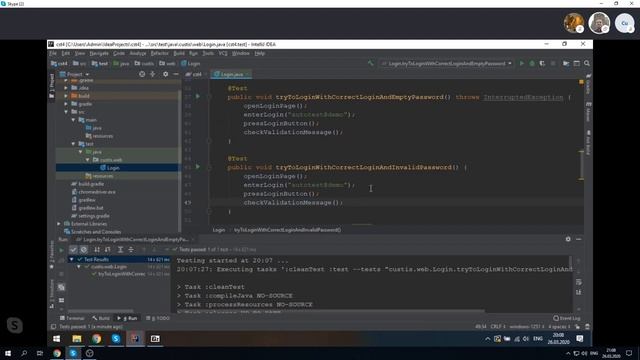Hide the Run tool window

click(579, 239)
